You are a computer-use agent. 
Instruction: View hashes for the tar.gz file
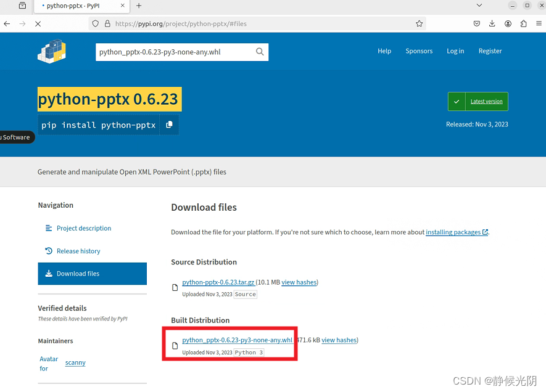[299, 282]
